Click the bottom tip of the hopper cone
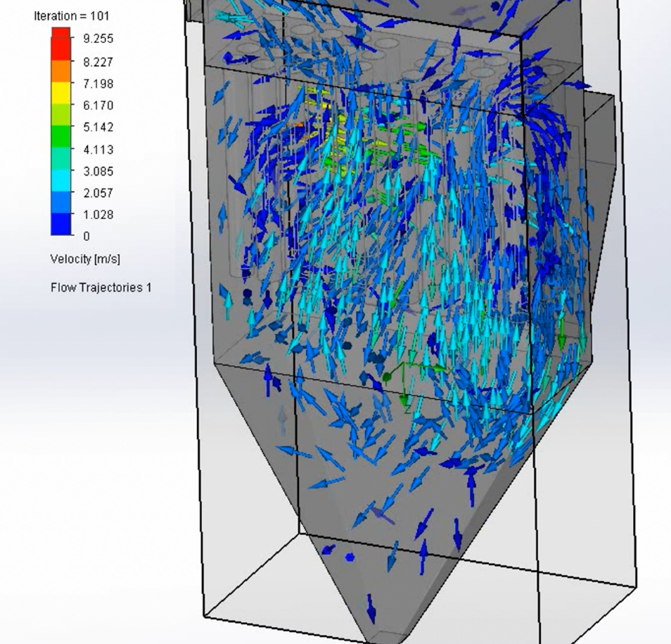671x644 pixels. tap(383, 638)
